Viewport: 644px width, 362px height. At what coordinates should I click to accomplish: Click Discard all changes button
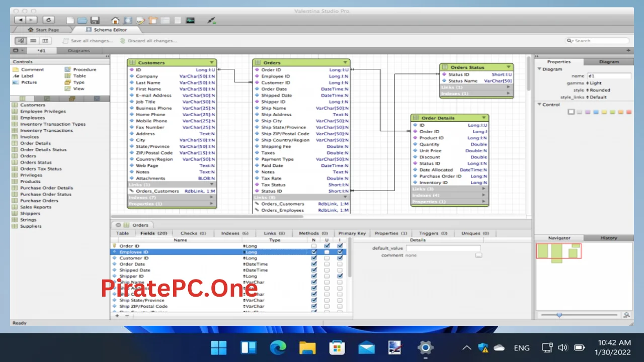click(149, 41)
